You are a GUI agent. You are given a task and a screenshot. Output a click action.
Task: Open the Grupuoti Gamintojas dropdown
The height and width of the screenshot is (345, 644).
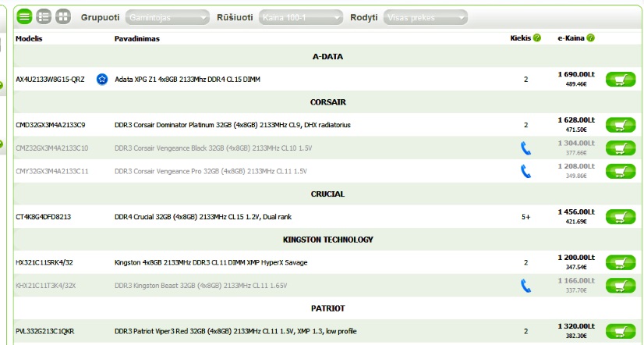coord(168,17)
